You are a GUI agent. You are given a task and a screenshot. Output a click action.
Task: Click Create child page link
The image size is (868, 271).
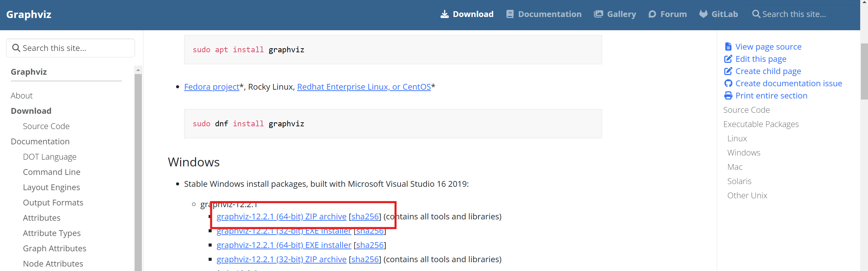pyautogui.click(x=768, y=71)
